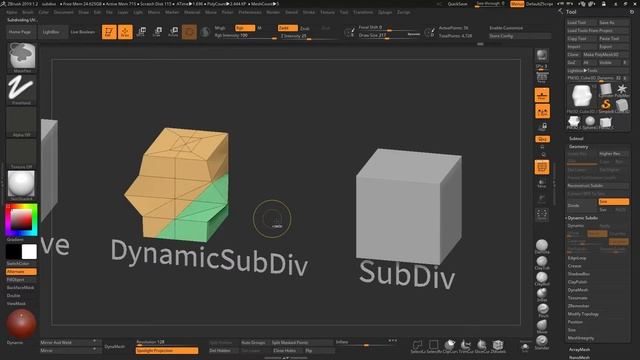Toggle the L.Sym local symmetry button
Screen dimensions: 640x360
542,111
